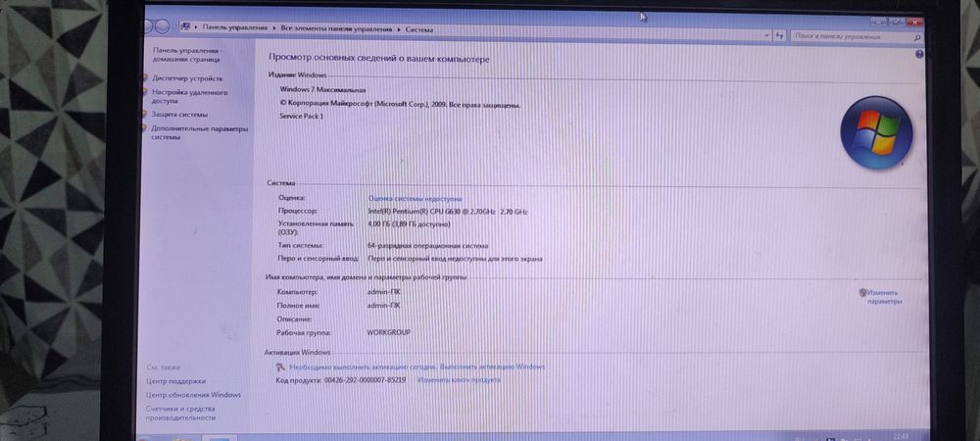Click the product code 00426-292-0000007-85219
Image resolution: width=980 pixels, height=441 pixels.
[365, 380]
